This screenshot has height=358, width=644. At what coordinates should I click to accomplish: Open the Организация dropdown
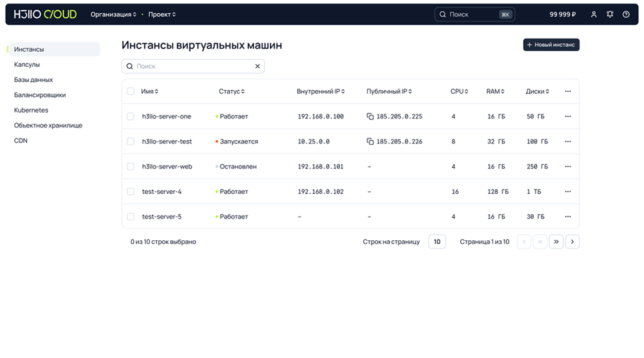coord(113,14)
